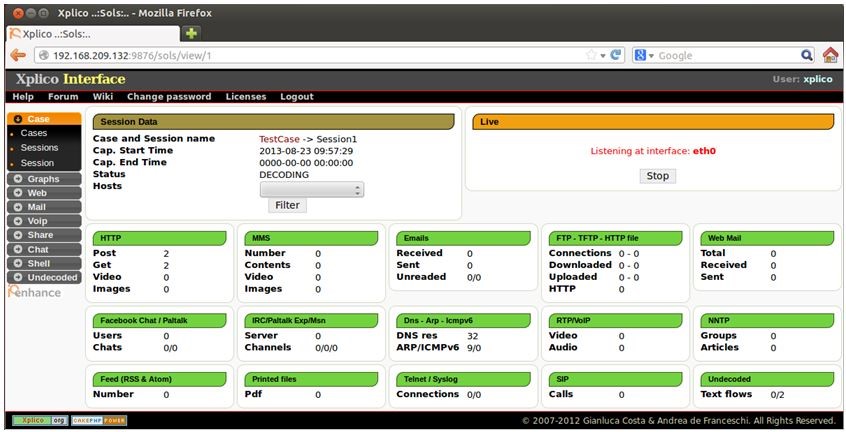Click the CakePHP Power badge
Viewport: 846px width, 432px height.
point(99,420)
